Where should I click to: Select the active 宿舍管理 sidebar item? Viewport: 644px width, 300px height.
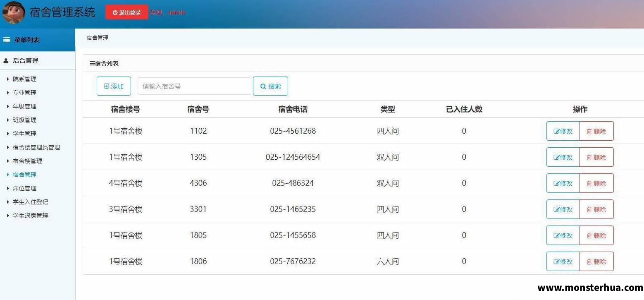click(24, 175)
